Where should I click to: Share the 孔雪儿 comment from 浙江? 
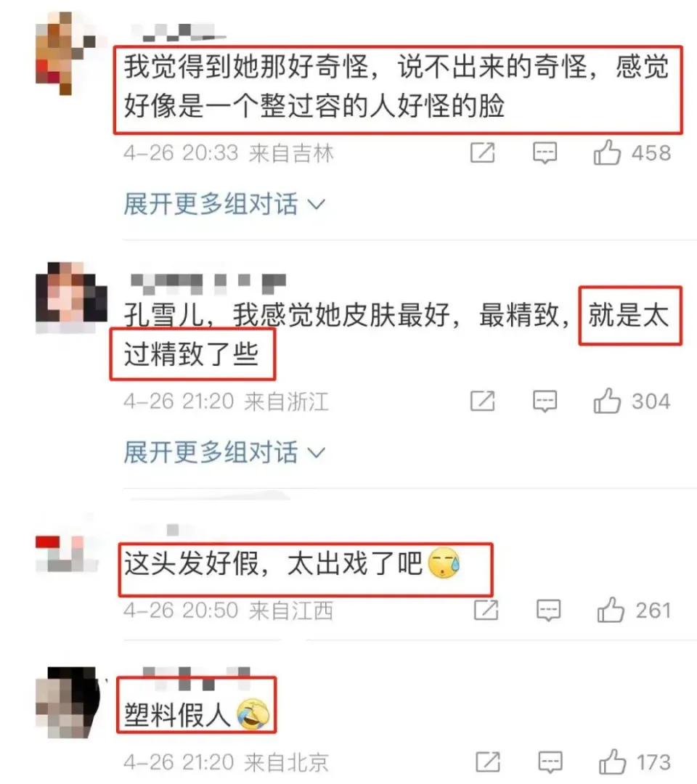[x=483, y=401]
